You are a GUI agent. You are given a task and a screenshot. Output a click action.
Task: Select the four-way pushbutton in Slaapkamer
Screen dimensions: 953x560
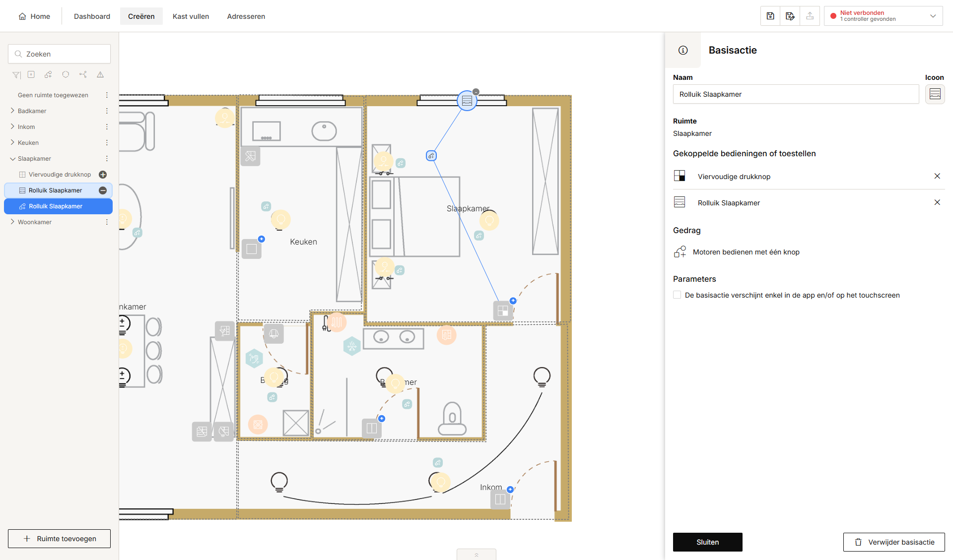503,311
